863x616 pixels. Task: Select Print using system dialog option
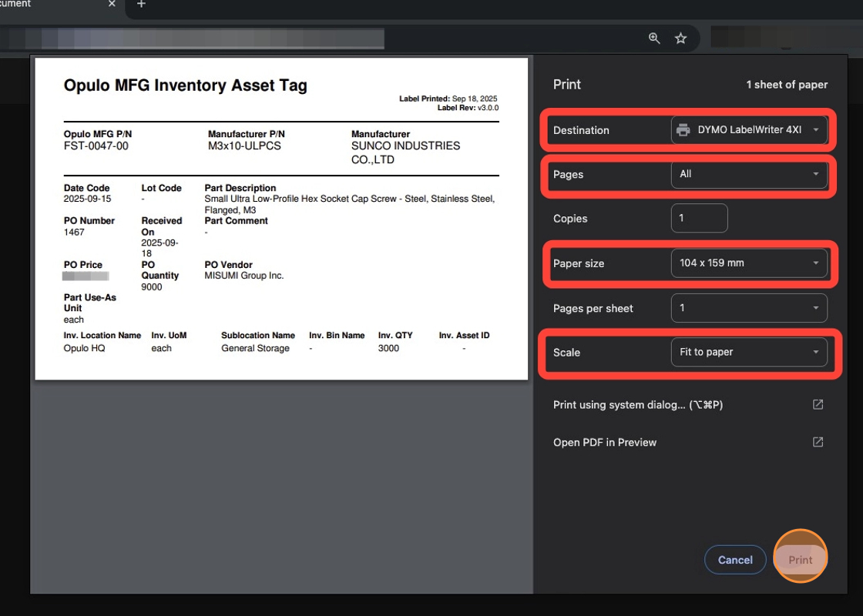click(637, 405)
